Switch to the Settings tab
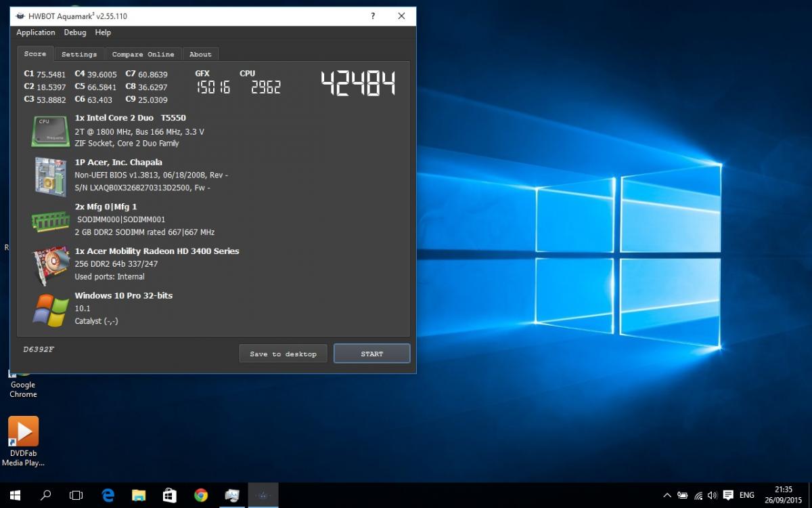812x508 pixels. point(79,54)
